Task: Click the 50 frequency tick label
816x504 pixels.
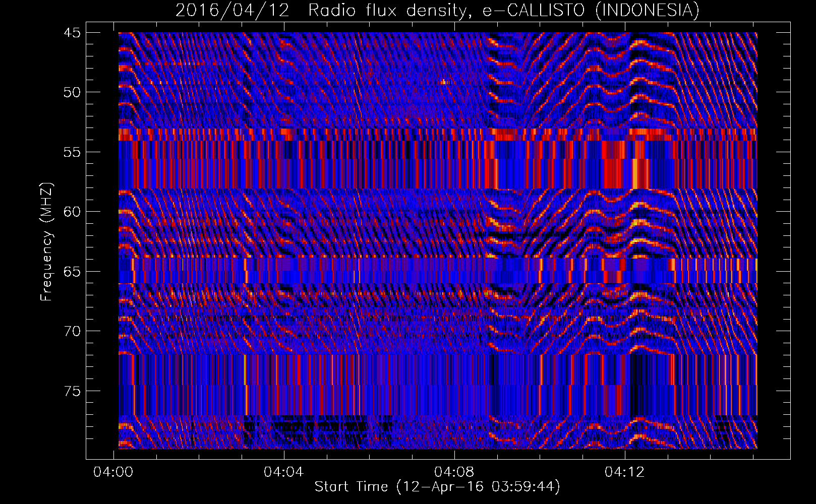Action: click(72, 92)
